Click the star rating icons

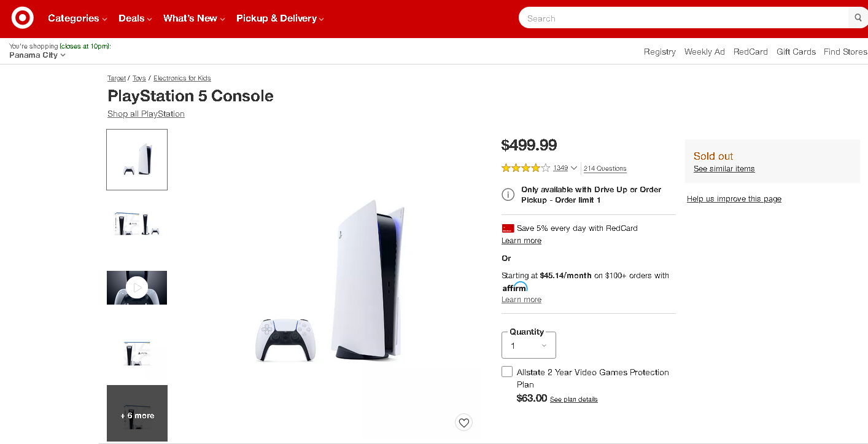coord(525,168)
